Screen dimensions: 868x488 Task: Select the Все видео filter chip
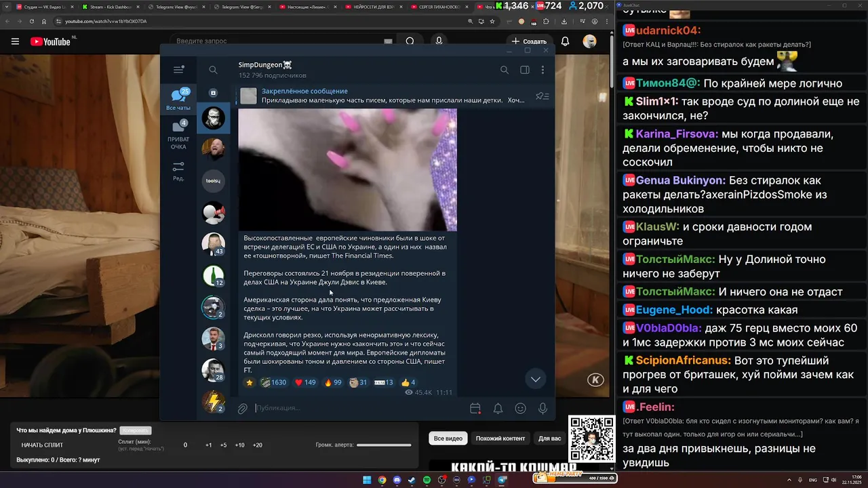pyautogui.click(x=448, y=439)
